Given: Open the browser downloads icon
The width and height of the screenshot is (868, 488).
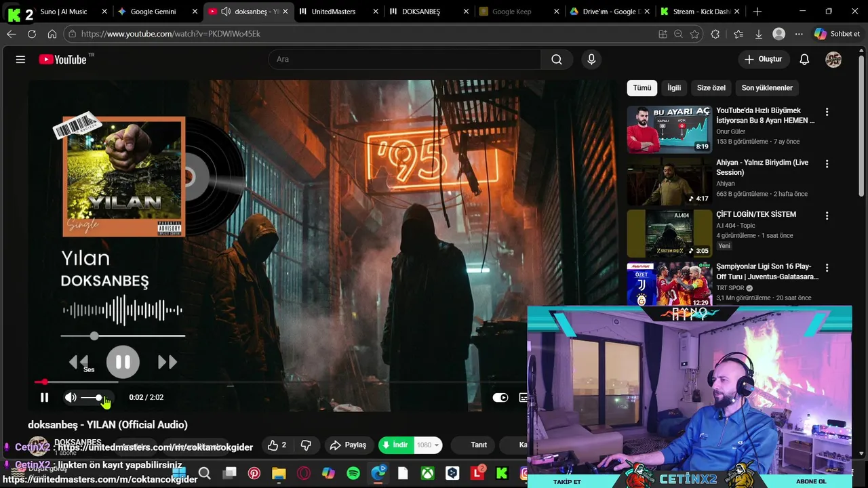Looking at the screenshot, I should [x=759, y=34].
